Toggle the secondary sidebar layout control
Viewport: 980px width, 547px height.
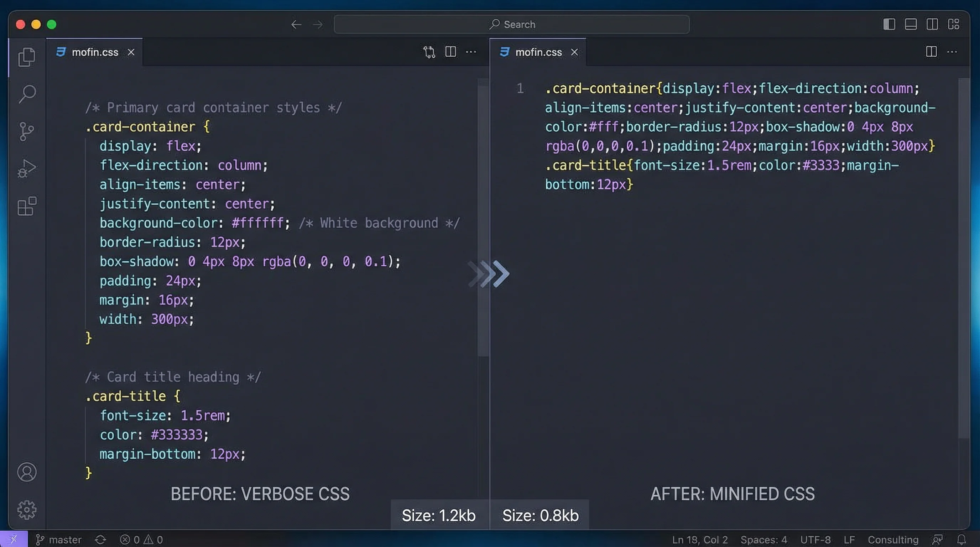pos(932,24)
